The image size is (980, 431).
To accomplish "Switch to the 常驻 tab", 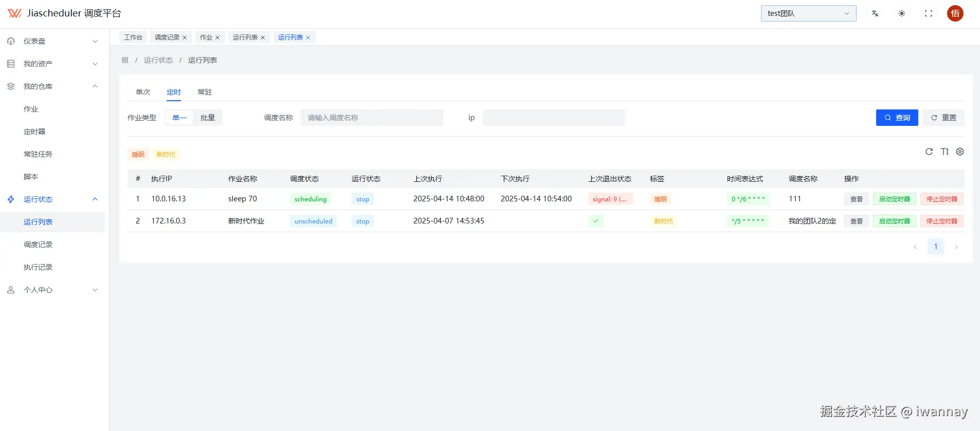I will click(x=205, y=92).
